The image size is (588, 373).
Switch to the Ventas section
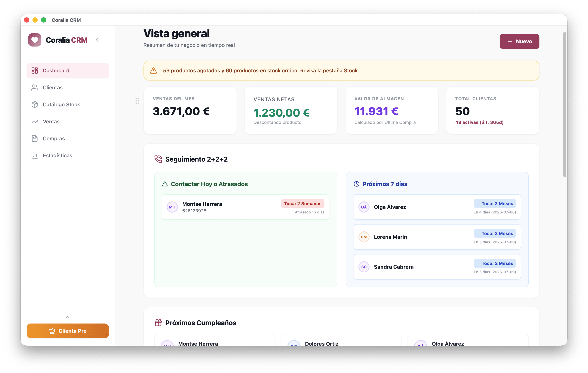tap(68, 122)
